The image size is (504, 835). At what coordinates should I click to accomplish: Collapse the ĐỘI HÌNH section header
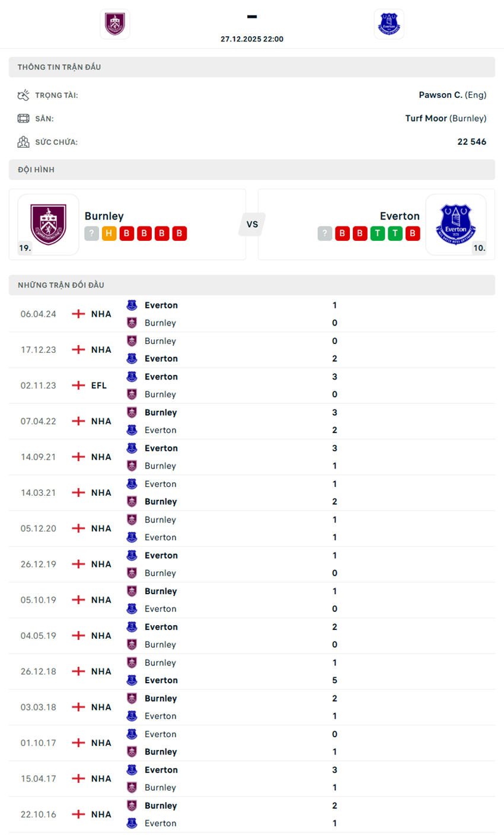(x=252, y=170)
